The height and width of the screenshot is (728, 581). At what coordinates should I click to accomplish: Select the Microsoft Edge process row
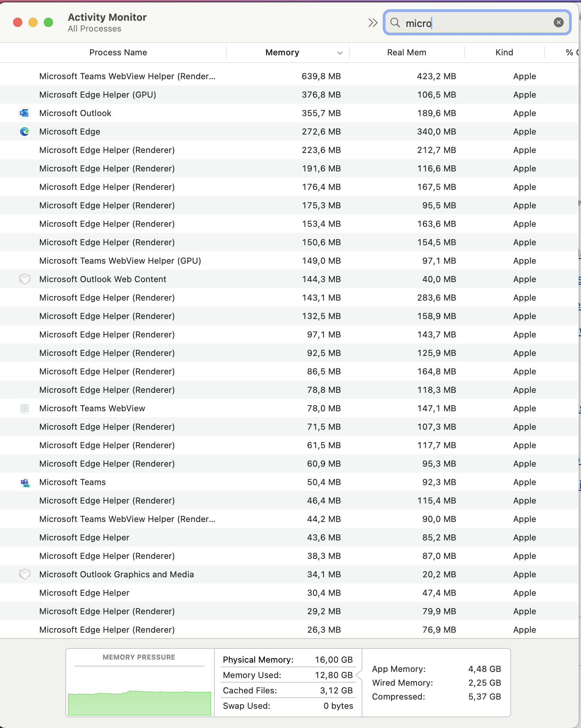point(289,131)
